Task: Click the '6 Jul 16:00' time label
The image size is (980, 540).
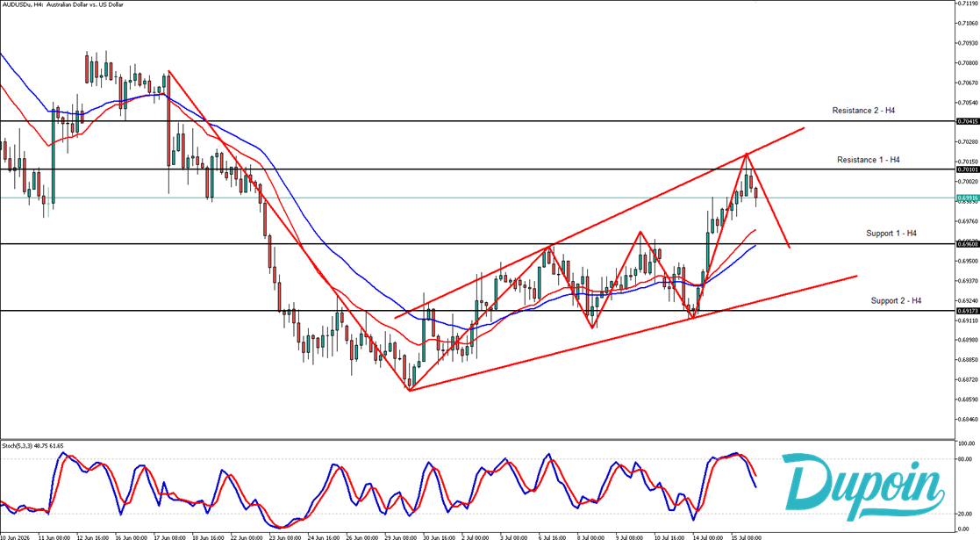Action: (x=553, y=536)
